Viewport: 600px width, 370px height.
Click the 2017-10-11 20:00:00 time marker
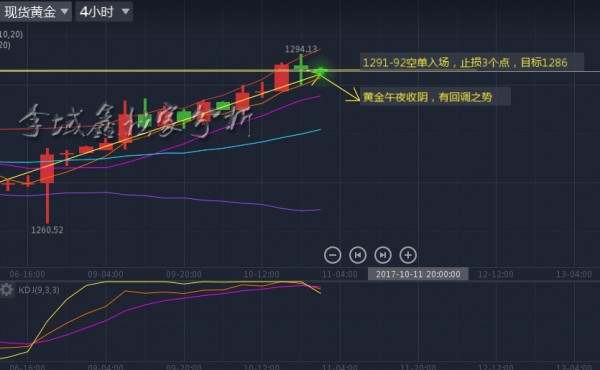418,274
